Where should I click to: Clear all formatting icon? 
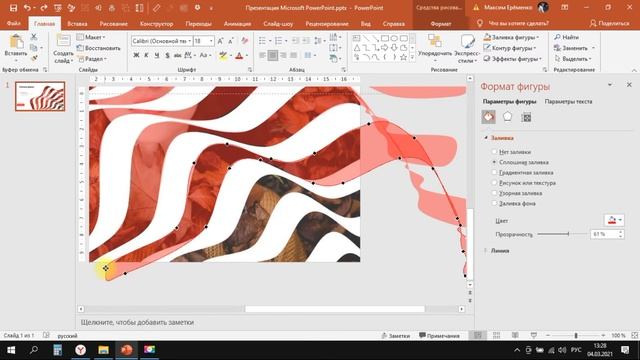(x=244, y=41)
